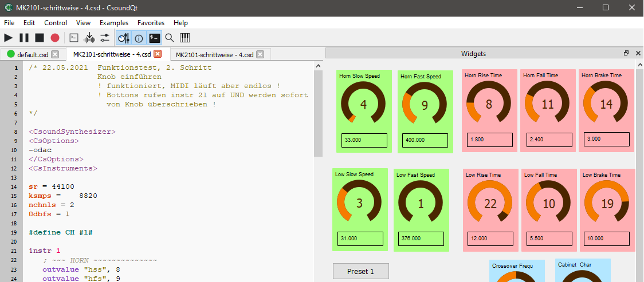Open the Help menu
This screenshot has height=282, width=644.
coord(180,23)
